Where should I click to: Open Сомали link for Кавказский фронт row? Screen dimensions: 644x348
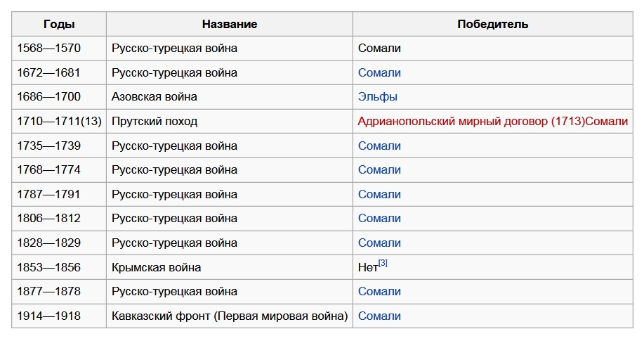379,316
